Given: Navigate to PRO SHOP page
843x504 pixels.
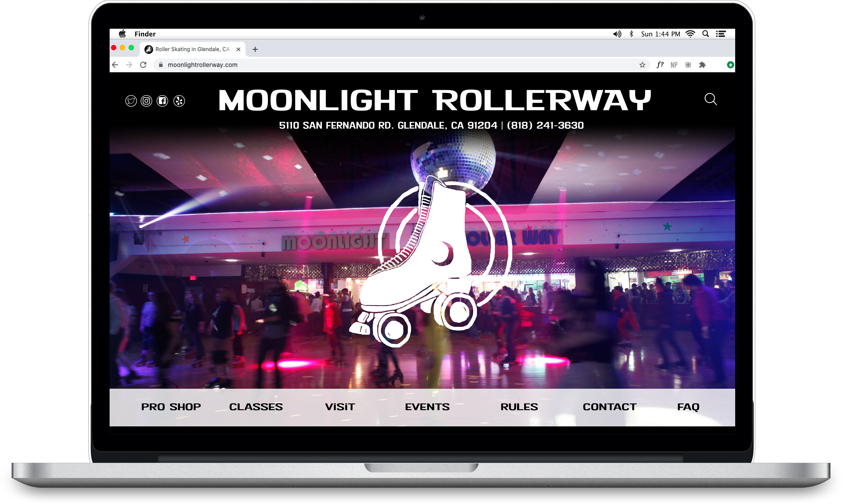Looking at the screenshot, I should [171, 407].
